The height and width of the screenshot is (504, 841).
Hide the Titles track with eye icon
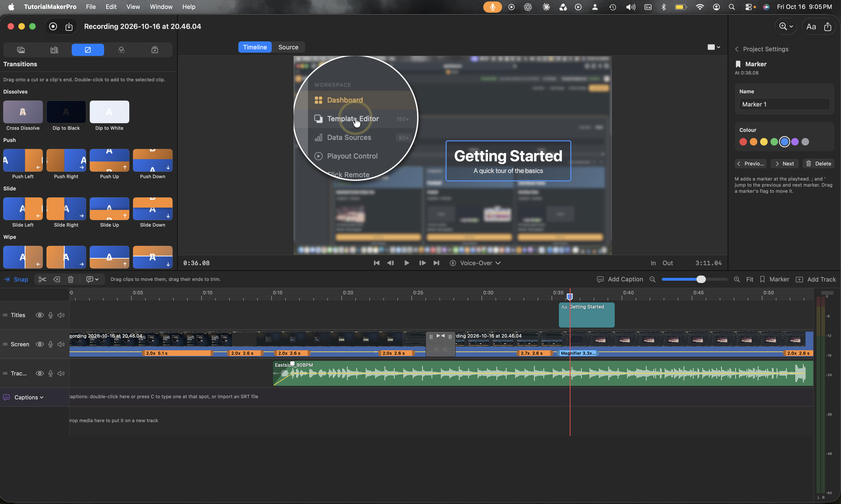click(40, 315)
